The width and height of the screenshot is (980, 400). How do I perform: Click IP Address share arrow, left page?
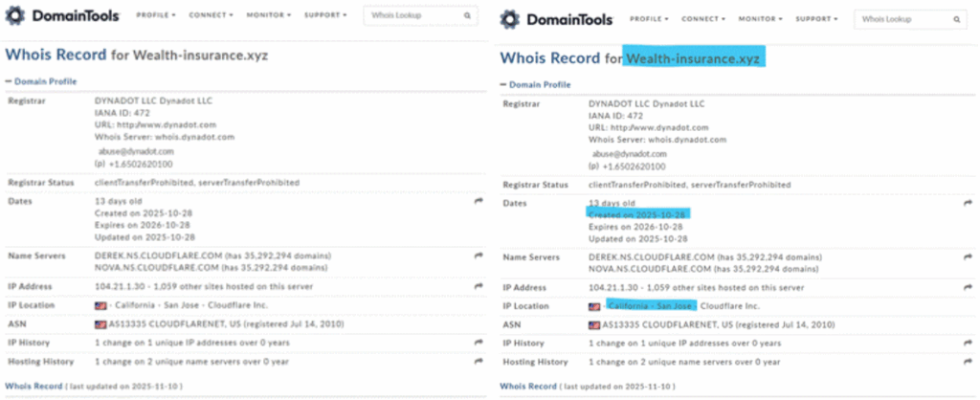tap(479, 285)
